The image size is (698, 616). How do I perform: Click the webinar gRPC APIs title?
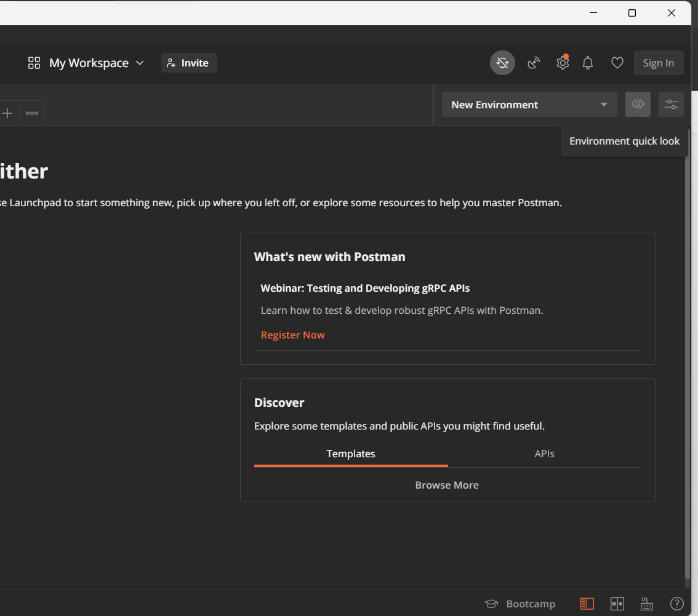[x=365, y=288]
